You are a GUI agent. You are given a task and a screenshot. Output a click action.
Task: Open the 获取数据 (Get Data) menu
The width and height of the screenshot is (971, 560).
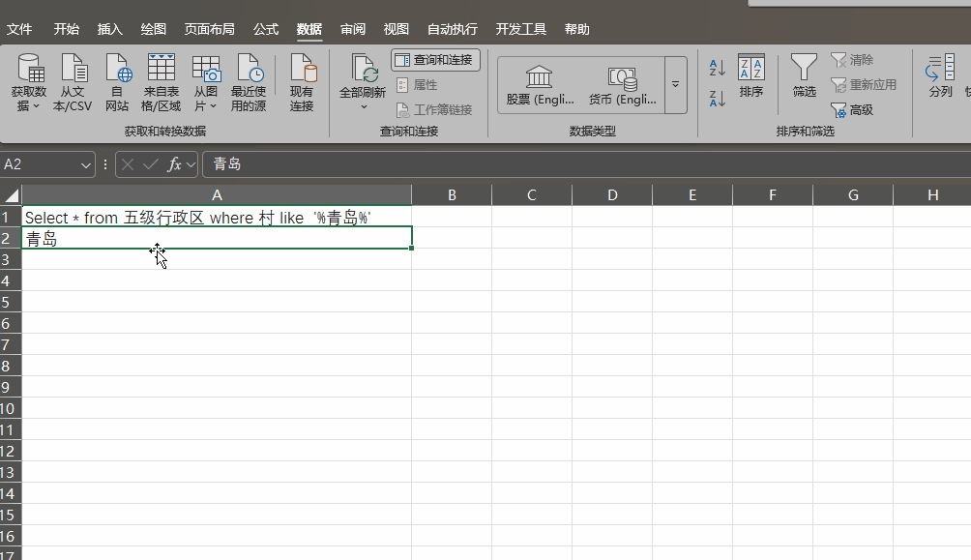pyautogui.click(x=28, y=82)
